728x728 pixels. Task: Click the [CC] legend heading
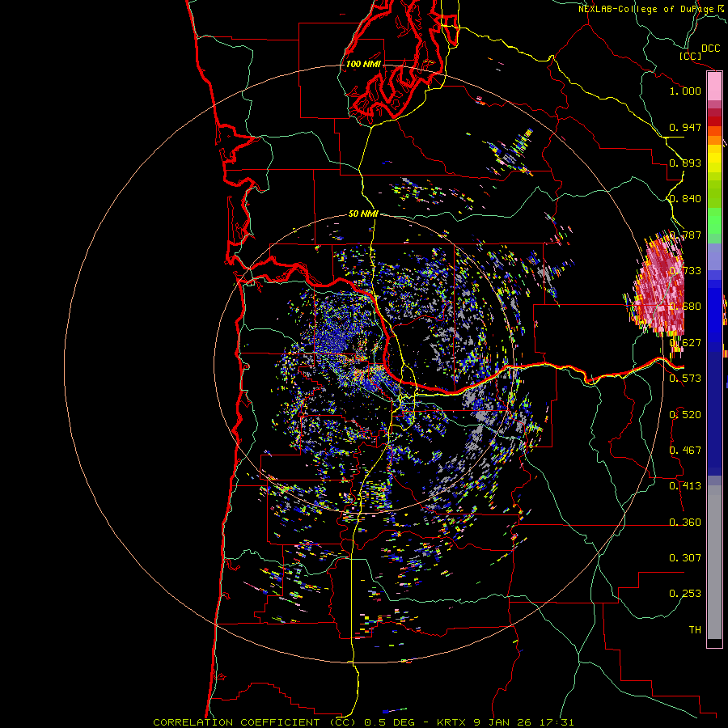(x=691, y=56)
